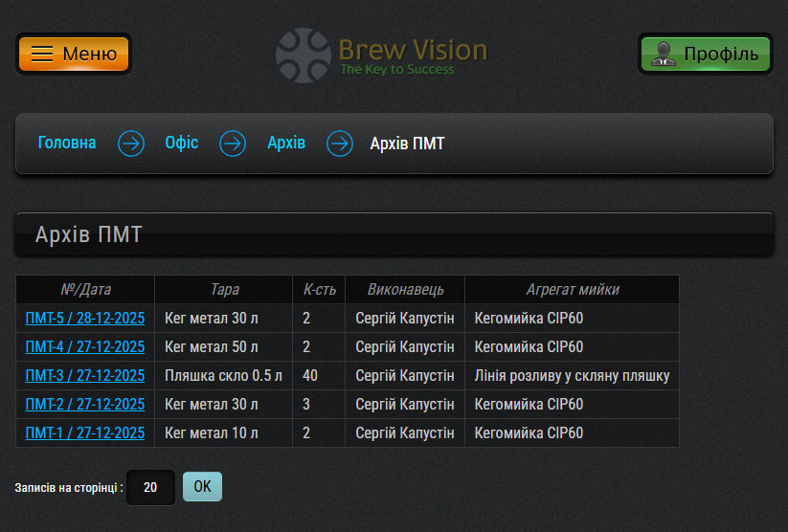The image size is (788, 532).
Task: Open the Меню button
Action: coord(74,55)
